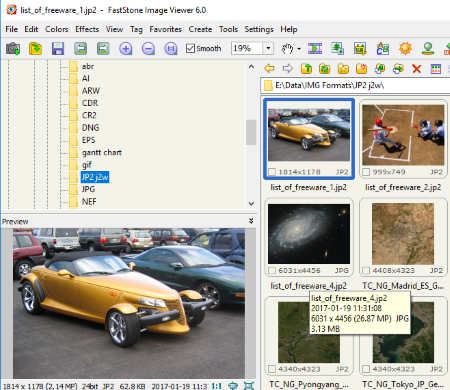
Task: Open the hand tool dropdown arrow
Action: point(299,49)
